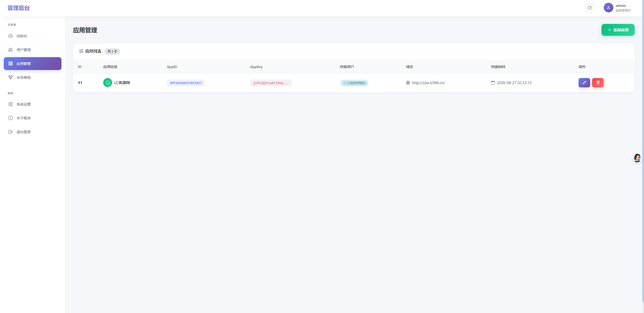Viewport: 644px width, 313px height.
Task: Click the APP20260427015827 AppID badge
Action: (x=186, y=83)
